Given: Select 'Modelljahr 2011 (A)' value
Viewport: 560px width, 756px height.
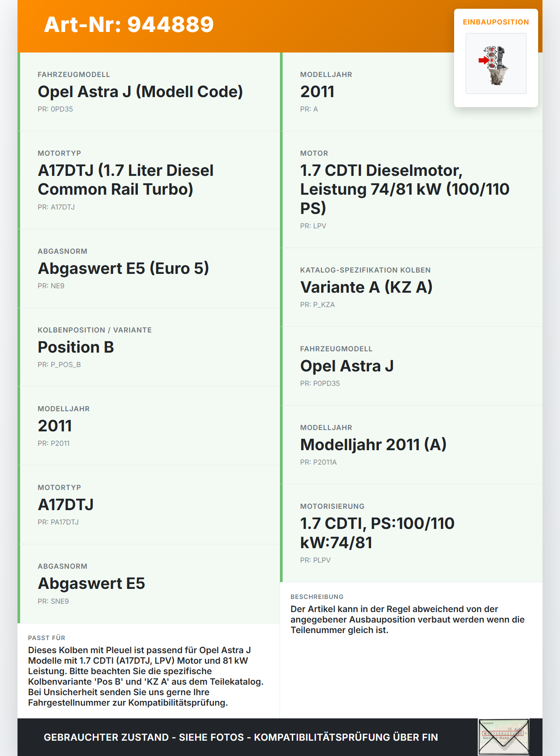Looking at the screenshot, I should coord(373,444).
